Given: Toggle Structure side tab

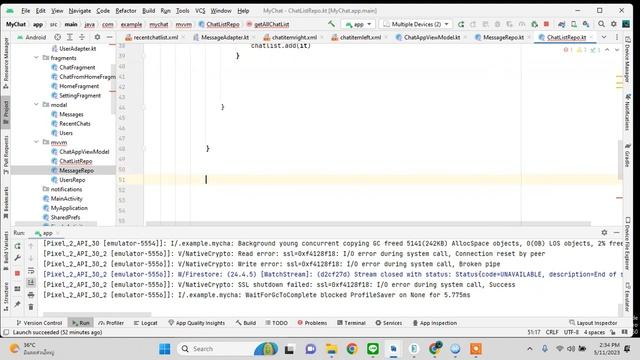Looking at the screenshot, I should click(6, 296).
